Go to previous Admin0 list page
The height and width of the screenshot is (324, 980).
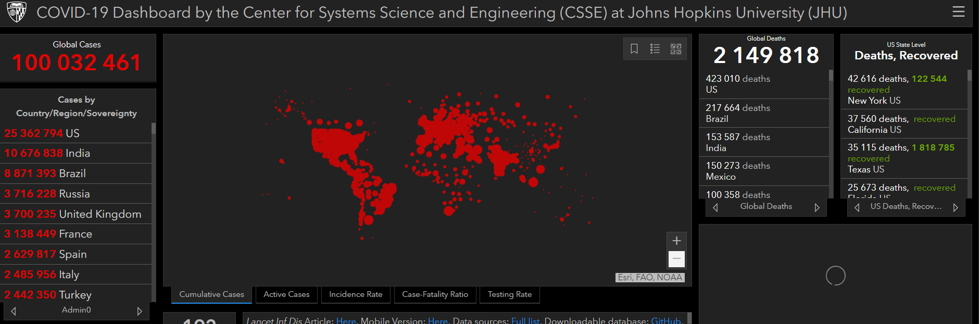point(14,311)
